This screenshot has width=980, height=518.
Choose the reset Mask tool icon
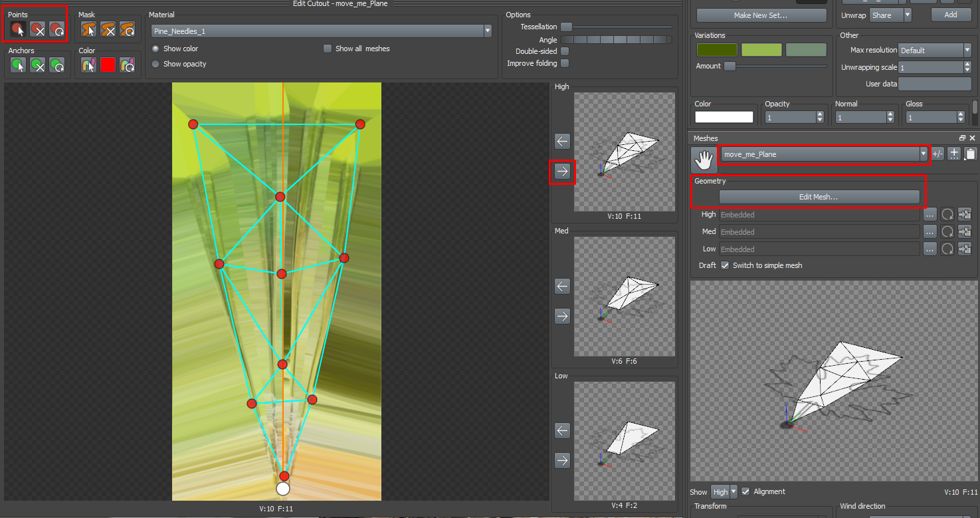coord(128,29)
